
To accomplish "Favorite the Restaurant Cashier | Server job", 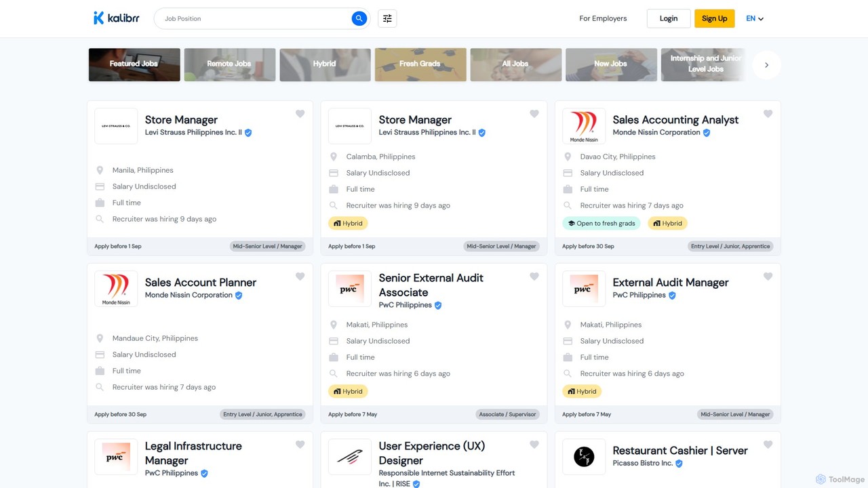I will coord(768,445).
